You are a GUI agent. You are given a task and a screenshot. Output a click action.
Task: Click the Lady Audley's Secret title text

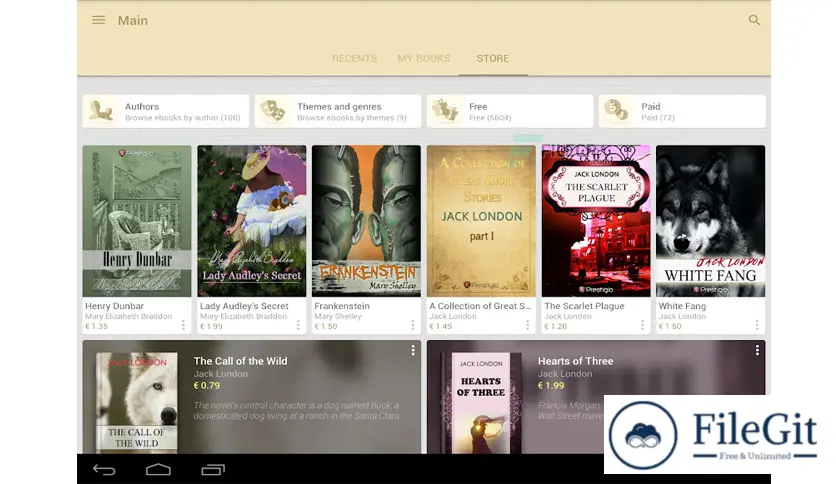[244, 306]
